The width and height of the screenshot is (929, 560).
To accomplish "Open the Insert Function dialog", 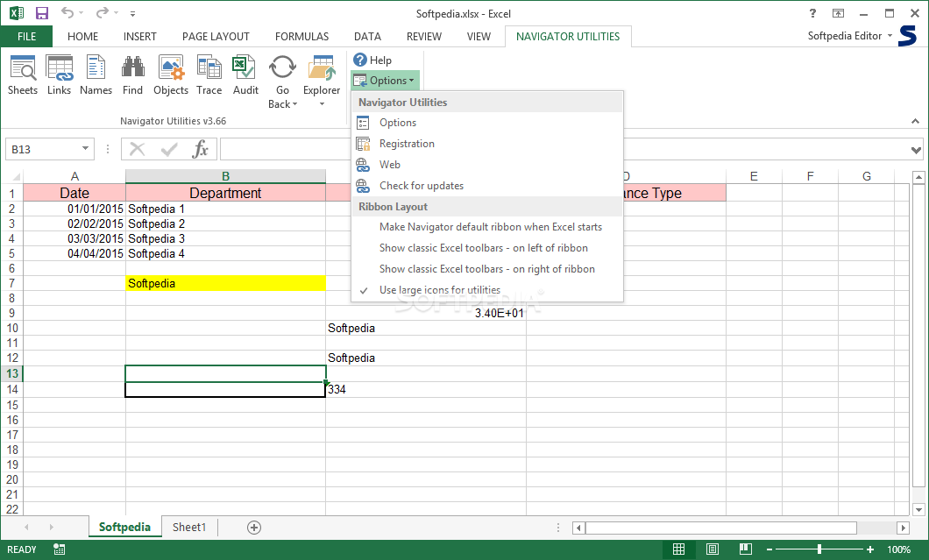I will pos(201,149).
